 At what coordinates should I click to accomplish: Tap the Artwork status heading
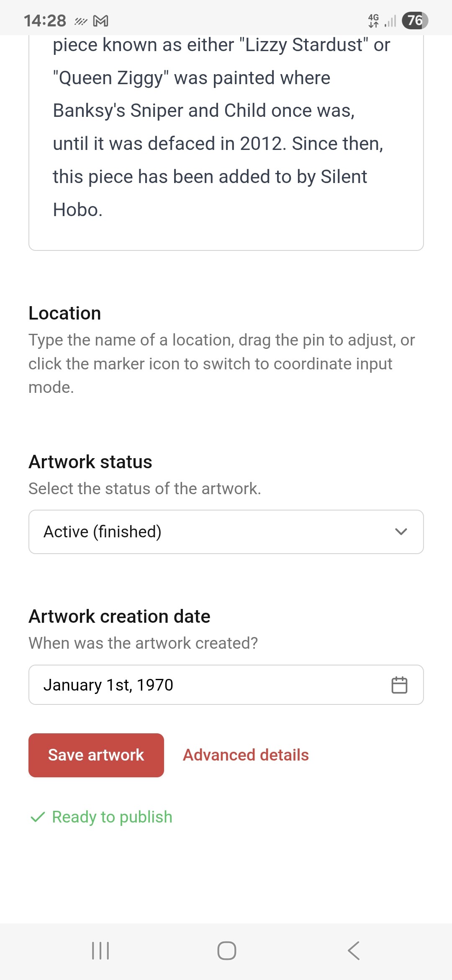[90, 462]
